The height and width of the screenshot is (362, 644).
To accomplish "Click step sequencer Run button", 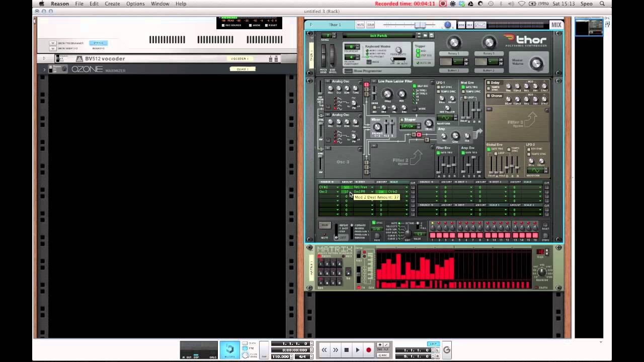I will click(x=325, y=225).
